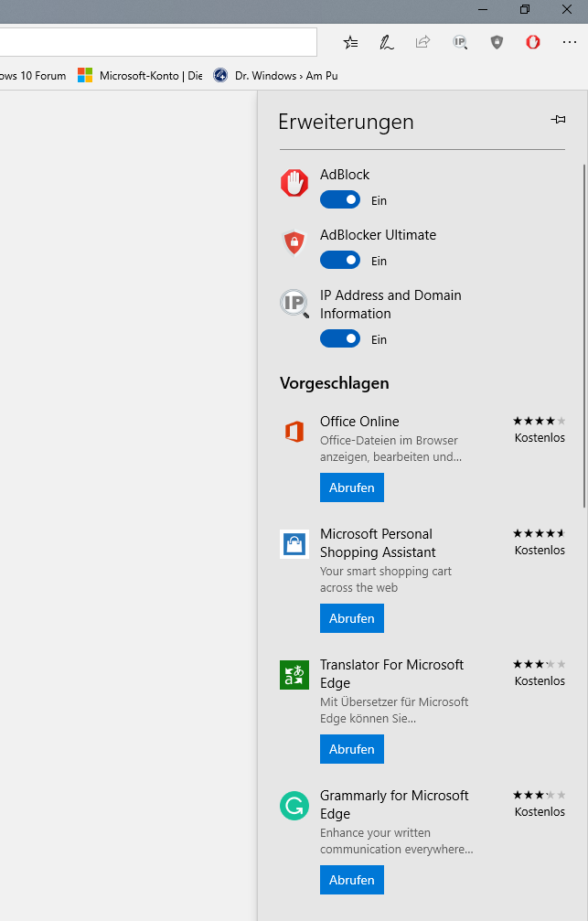Image resolution: width=588 pixels, height=921 pixels.
Task: Click the Vorgeschlagen heading
Action: click(335, 383)
